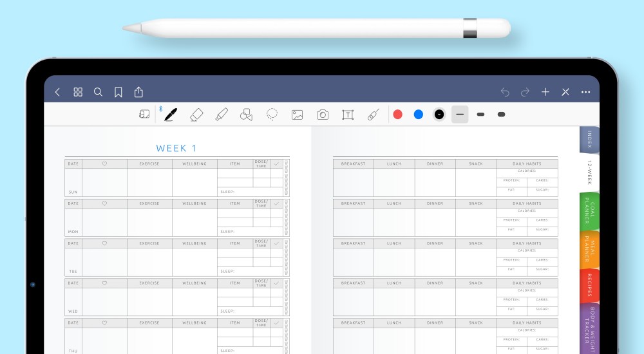The width and height of the screenshot is (644, 354).
Task: Tap the LUNCH cell in the second meal row
Action: (394, 222)
